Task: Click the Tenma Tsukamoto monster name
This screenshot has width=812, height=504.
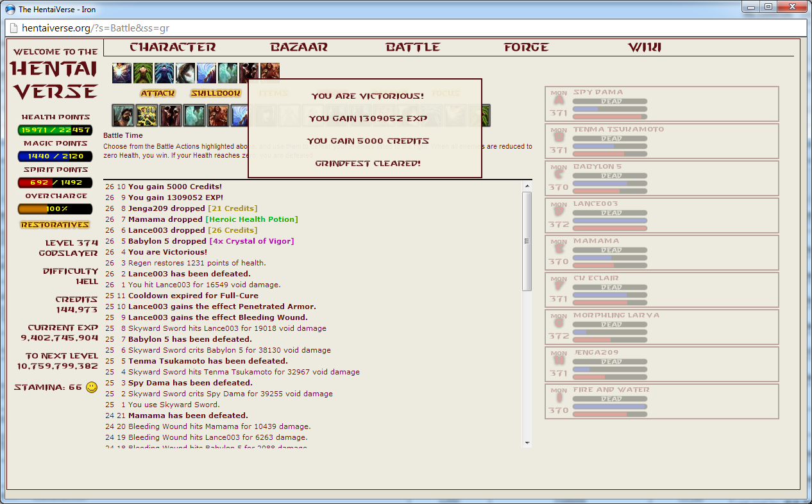Action: 618,130
